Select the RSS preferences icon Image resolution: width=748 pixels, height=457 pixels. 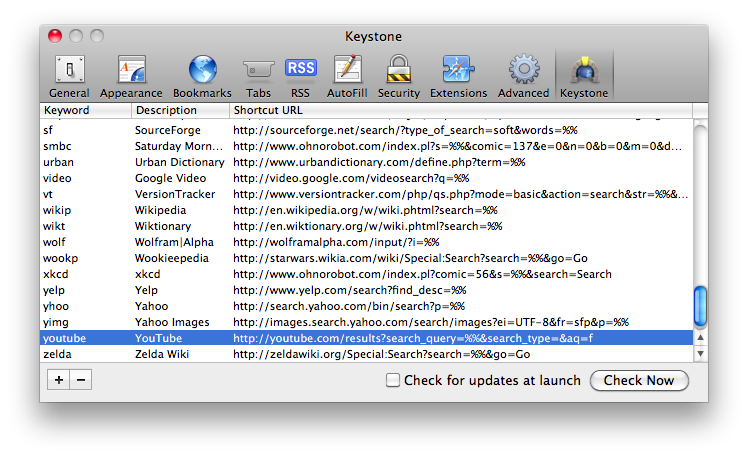300,76
